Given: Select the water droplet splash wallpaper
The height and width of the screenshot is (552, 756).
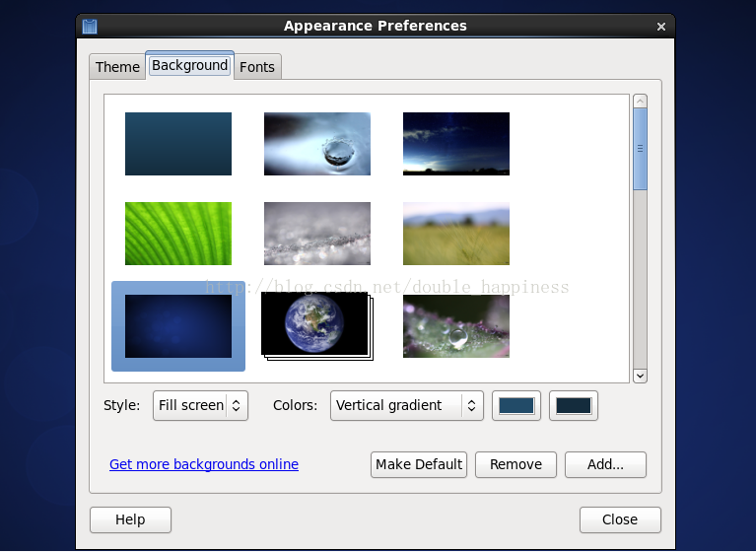Looking at the screenshot, I should tap(317, 144).
